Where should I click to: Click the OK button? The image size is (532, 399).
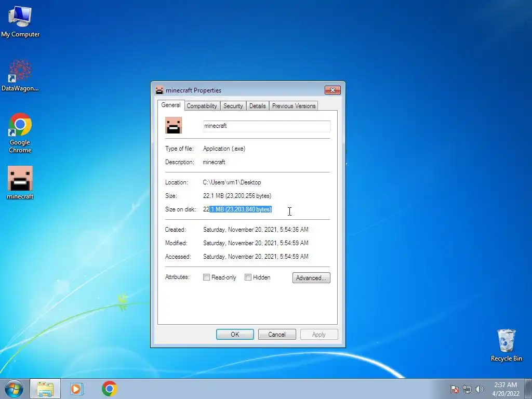pyautogui.click(x=235, y=334)
